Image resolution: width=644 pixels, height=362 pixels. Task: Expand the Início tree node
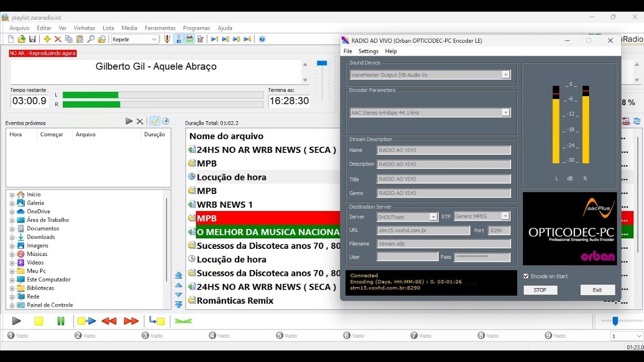point(12,195)
